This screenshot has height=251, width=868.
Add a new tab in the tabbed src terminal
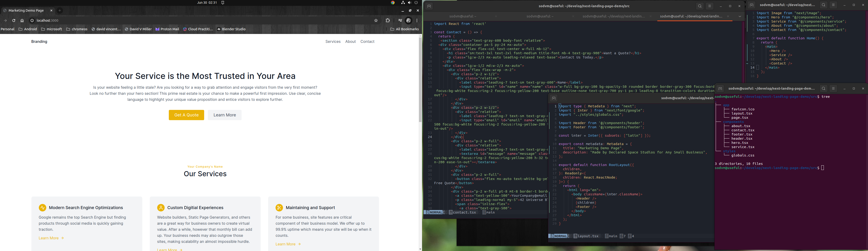(x=429, y=7)
